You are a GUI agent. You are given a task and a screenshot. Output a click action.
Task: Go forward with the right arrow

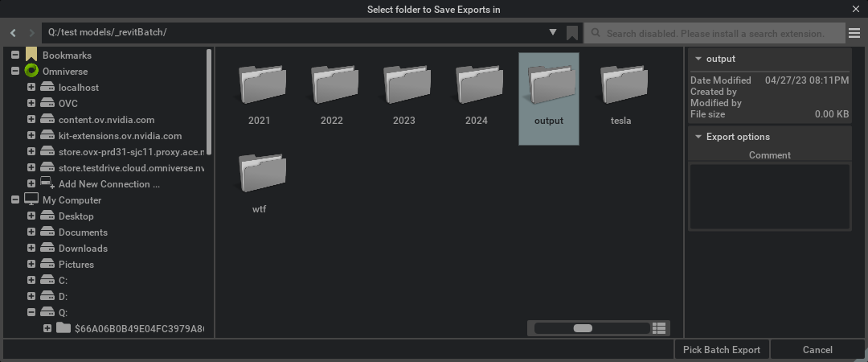31,33
